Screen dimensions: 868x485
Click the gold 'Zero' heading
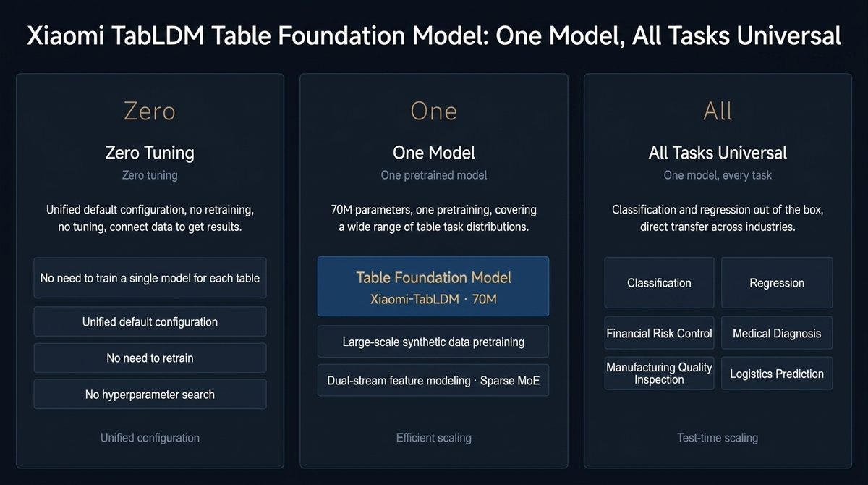pyautogui.click(x=150, y=111)
